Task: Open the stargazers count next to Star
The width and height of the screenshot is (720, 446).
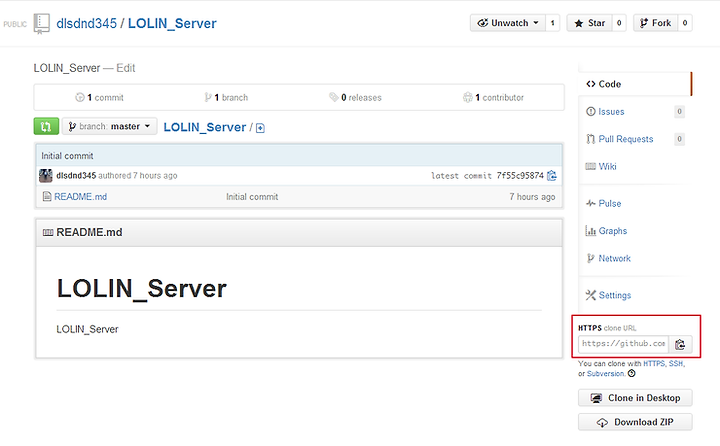Action: coord(619,23)
